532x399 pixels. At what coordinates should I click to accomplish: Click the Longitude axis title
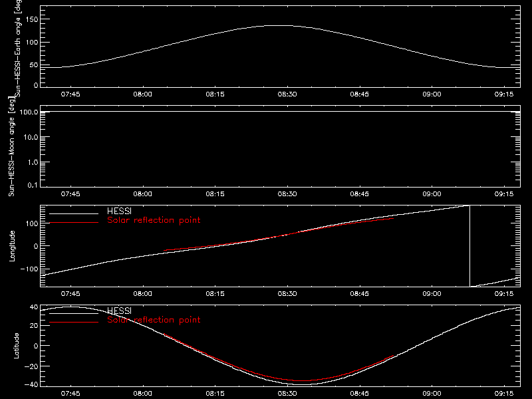12,246
